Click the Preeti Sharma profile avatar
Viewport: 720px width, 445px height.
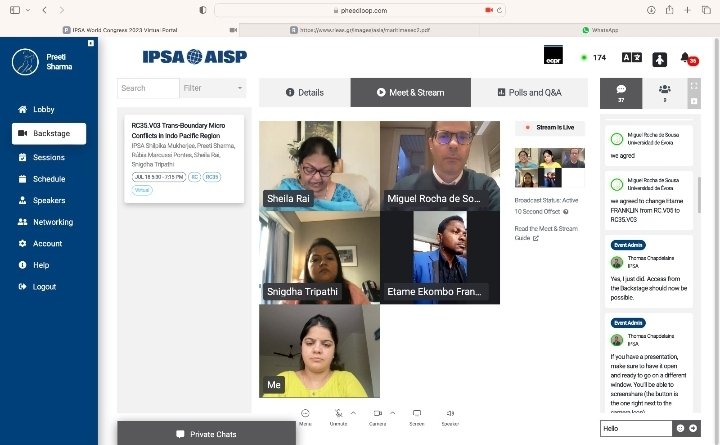(25, 62)
